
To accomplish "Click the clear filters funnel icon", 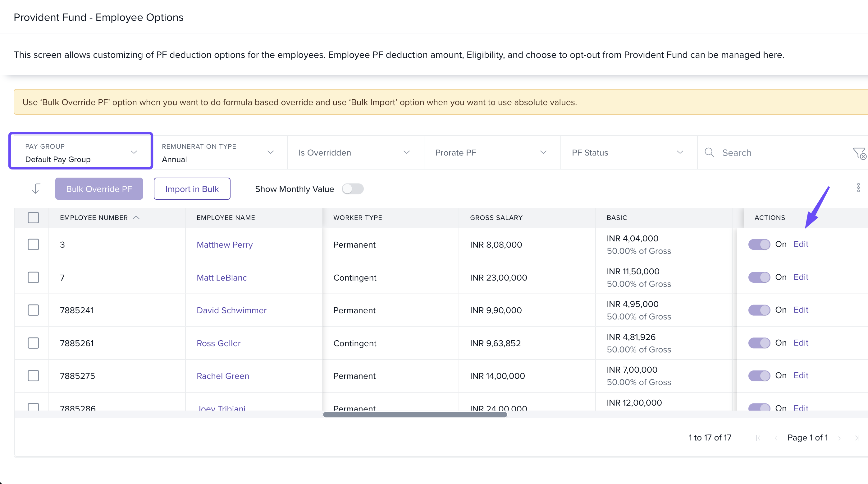I will [x=859, y=153].
